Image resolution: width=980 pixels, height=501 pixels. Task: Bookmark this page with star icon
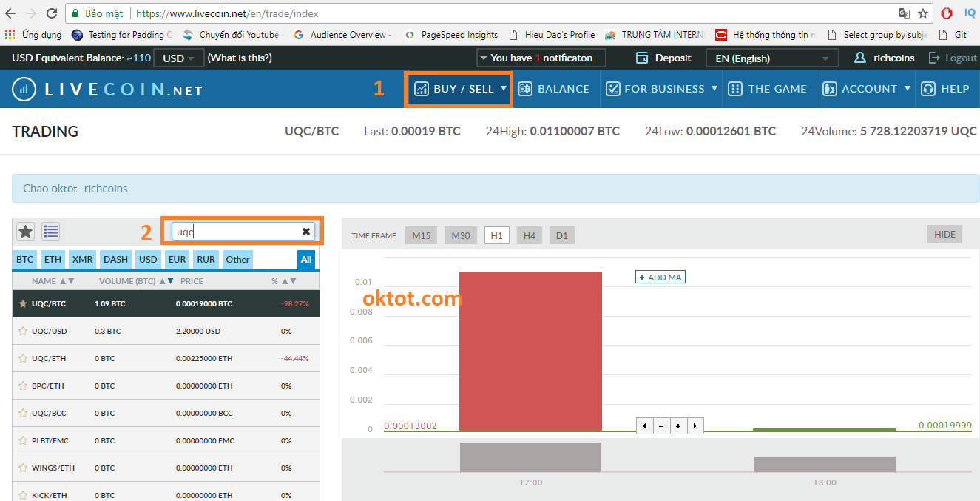923,13
